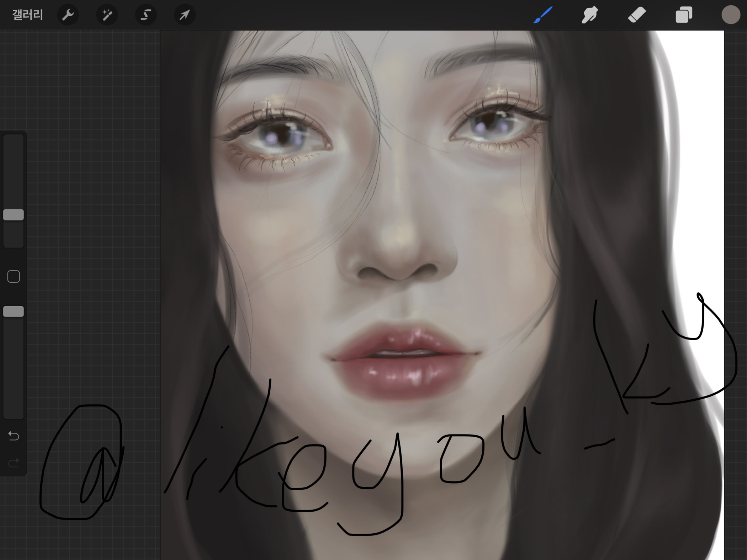Undo the last stroke
Image resolution: width=747 pixels, height=560 pixels.
(14, 436)
